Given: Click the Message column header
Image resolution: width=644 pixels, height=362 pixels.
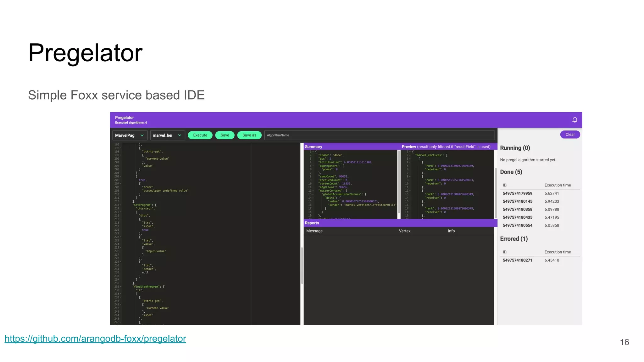Looking at the screenshot, I should [x=314, y=231].
